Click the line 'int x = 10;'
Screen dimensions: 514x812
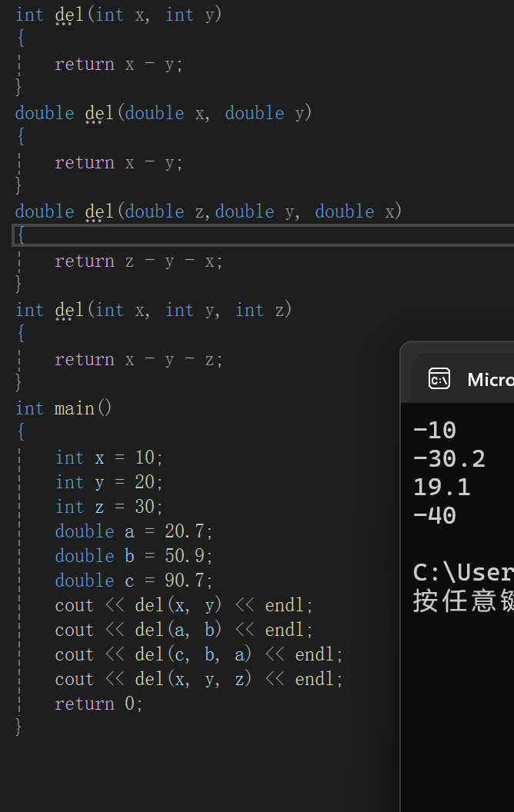click(x=108, y=458)
